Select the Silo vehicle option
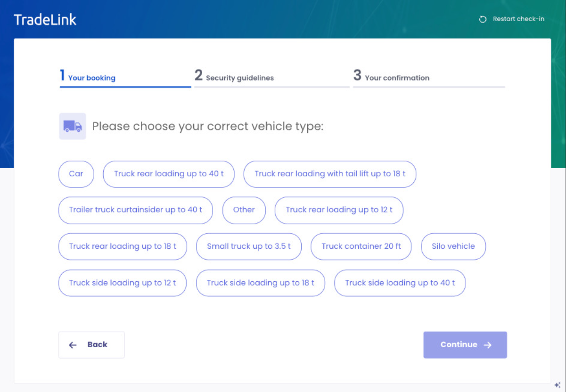The image size is (566, 392). [x=453, y=246]
